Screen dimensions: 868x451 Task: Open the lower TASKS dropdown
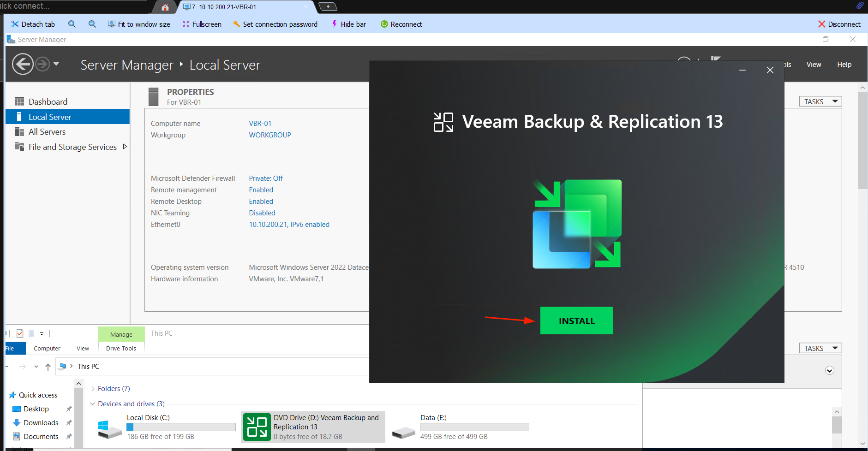820,348
